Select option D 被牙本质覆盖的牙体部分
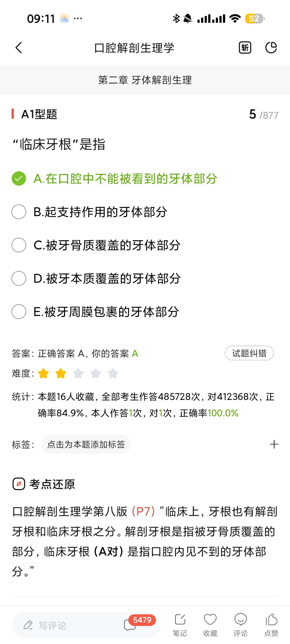The image size is (290, 644). (x=107, y=278)
